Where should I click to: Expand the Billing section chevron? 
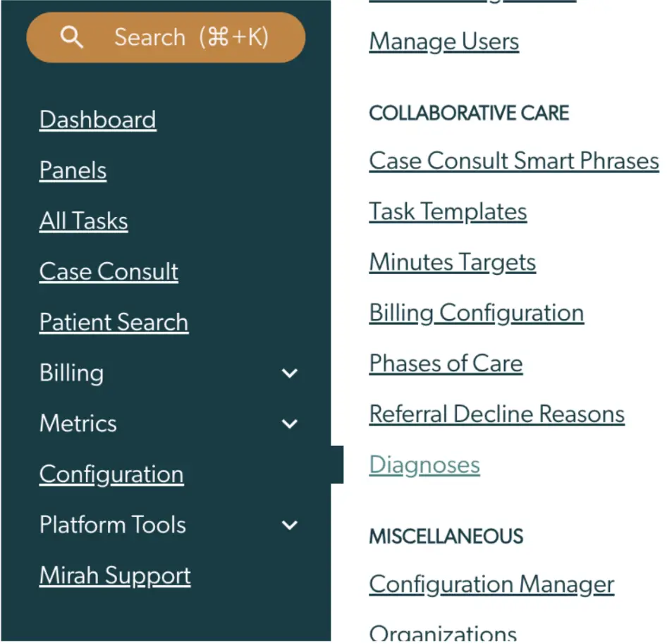tap(290, 373)
